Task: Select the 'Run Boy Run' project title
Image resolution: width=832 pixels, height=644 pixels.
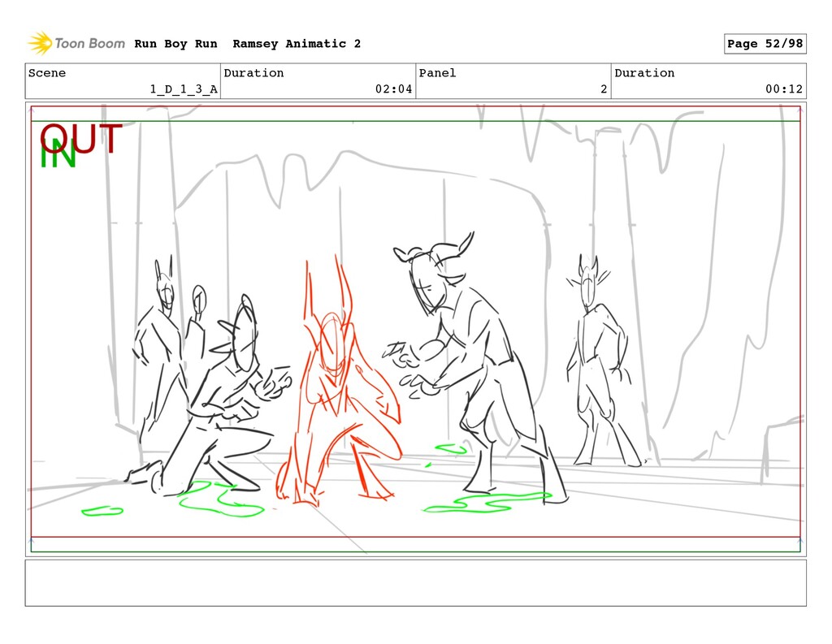Action: (x=175, y=44)
